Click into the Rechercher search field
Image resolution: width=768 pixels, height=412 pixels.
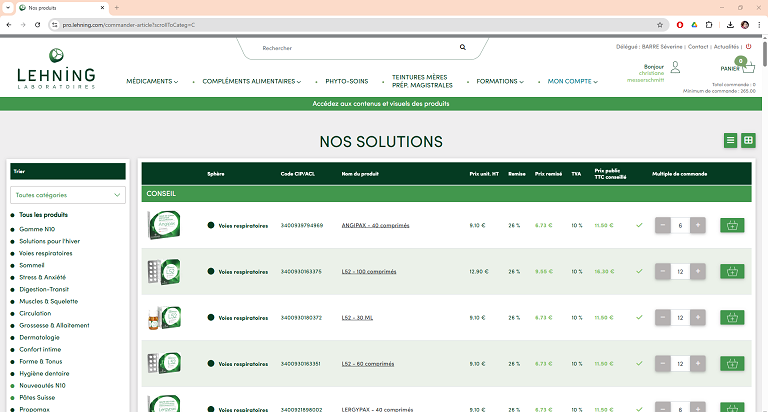click(x=350, y=47)
